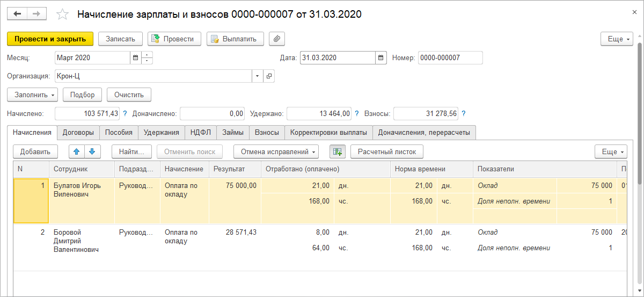Switch to the Начисления tab
The image size is (644, 297).
pyautogui.click(x=32, y=132)
